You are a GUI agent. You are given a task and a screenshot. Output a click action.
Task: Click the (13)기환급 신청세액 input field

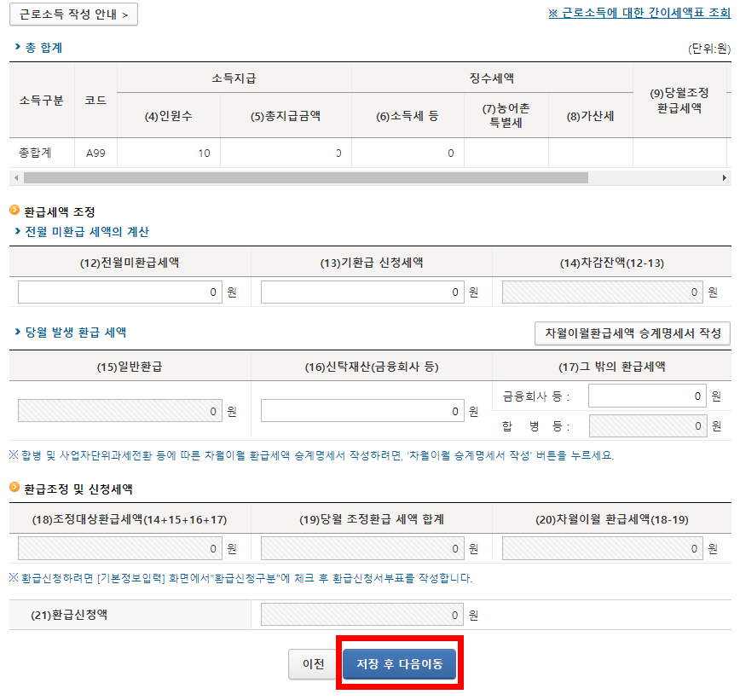362,292
